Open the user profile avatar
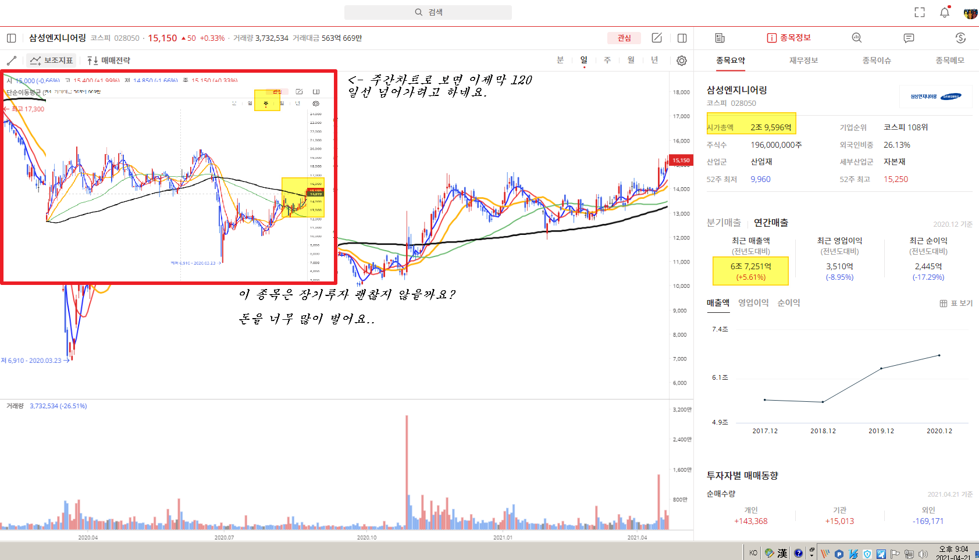979x560 pixels. (970, 12)
